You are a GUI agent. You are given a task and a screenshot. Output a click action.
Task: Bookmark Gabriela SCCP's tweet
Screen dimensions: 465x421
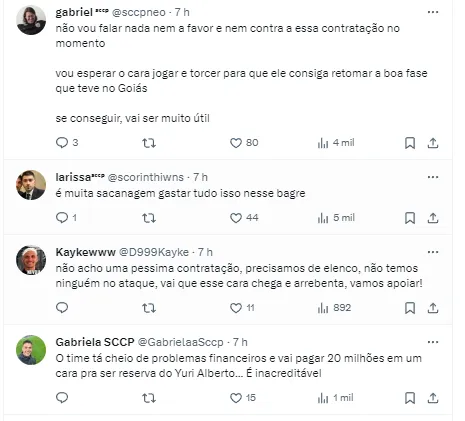click(410, 398)
